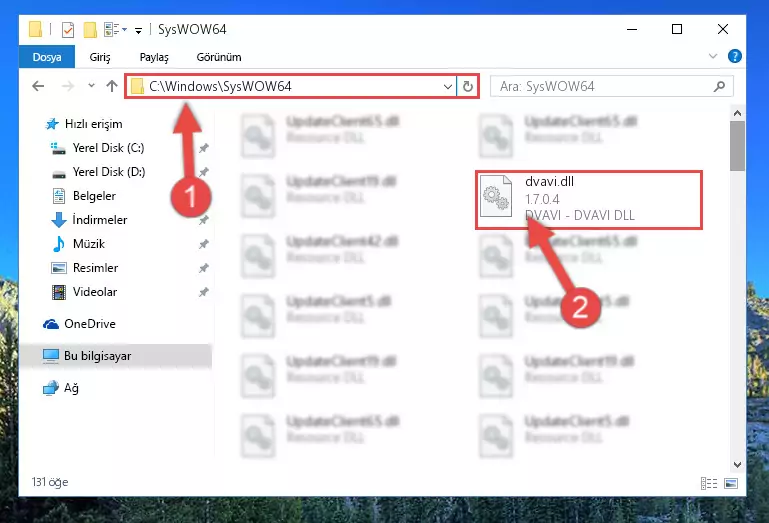
Task: Click the Ara: SysWOW64 search box
Action: click(611, 86)
